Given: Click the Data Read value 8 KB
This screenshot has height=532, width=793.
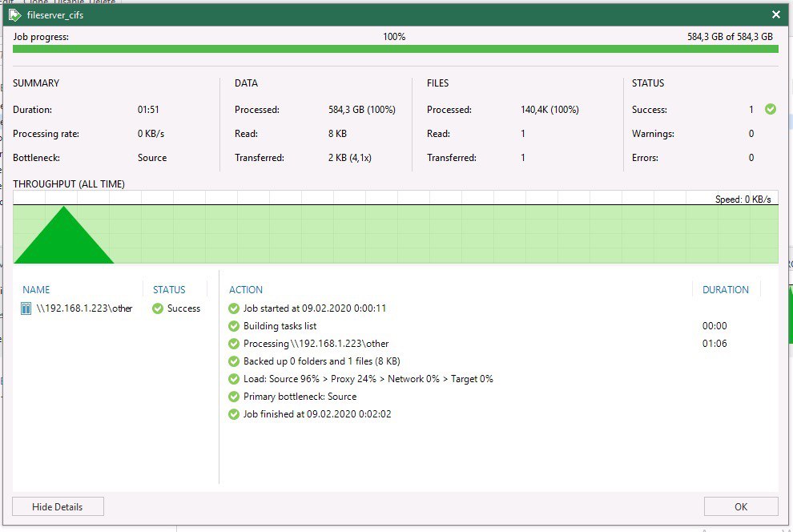Looking at the screenshot, I should click(x=337, y=134).
